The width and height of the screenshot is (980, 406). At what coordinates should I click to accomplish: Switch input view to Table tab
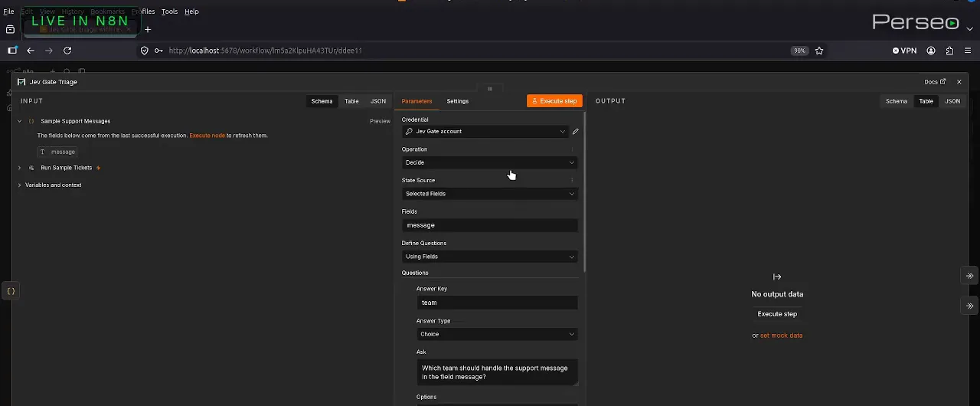[351, 101]
